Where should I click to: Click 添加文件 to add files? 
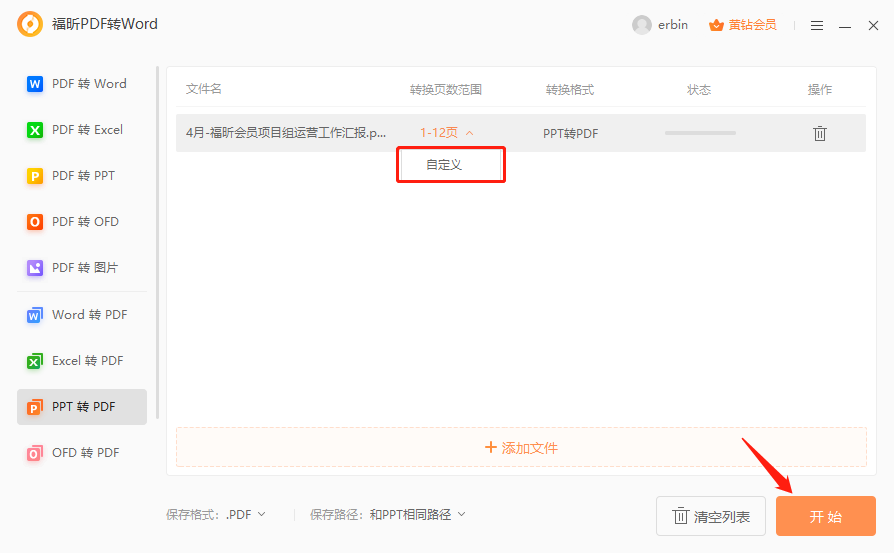point(521,448)
